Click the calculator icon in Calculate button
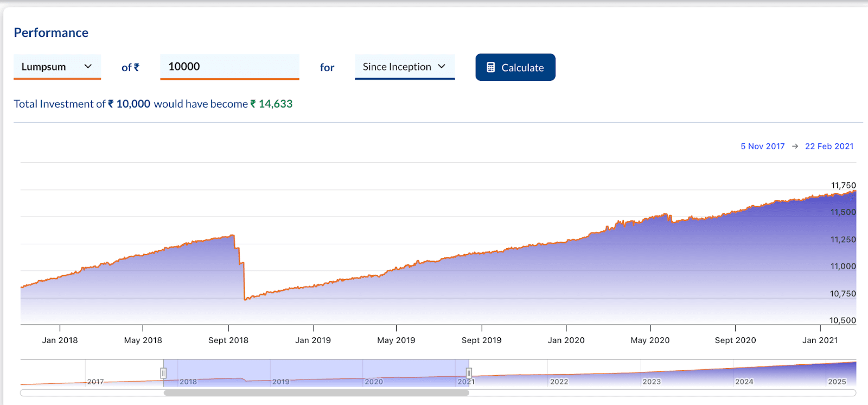 pos(490,67)
